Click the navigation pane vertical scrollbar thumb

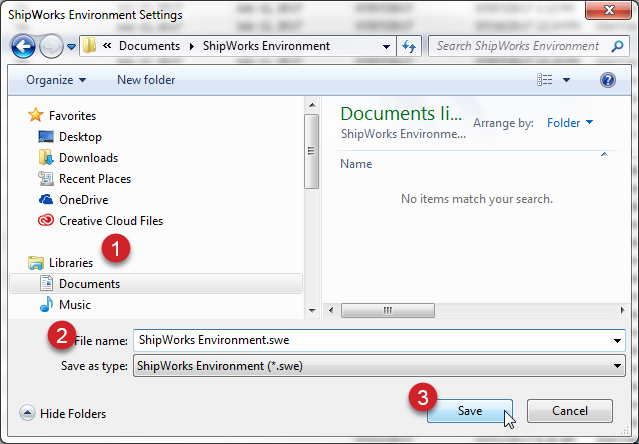[312, 151]
